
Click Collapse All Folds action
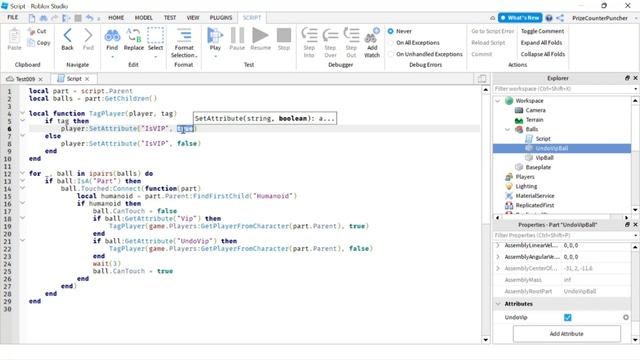tap(543, 54)
